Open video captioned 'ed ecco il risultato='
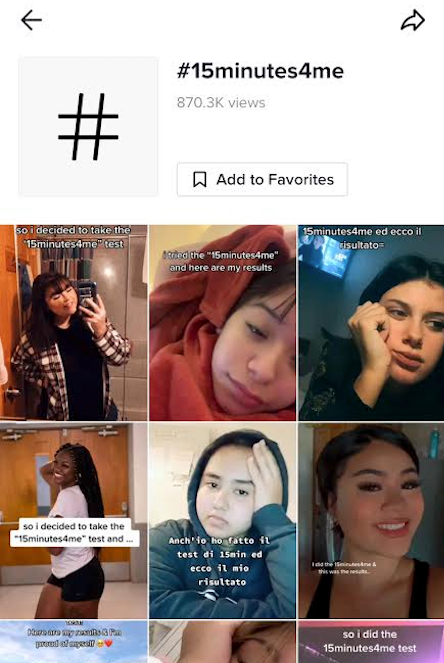The width and height of the screenshot is (444, 663). (371, 323)
